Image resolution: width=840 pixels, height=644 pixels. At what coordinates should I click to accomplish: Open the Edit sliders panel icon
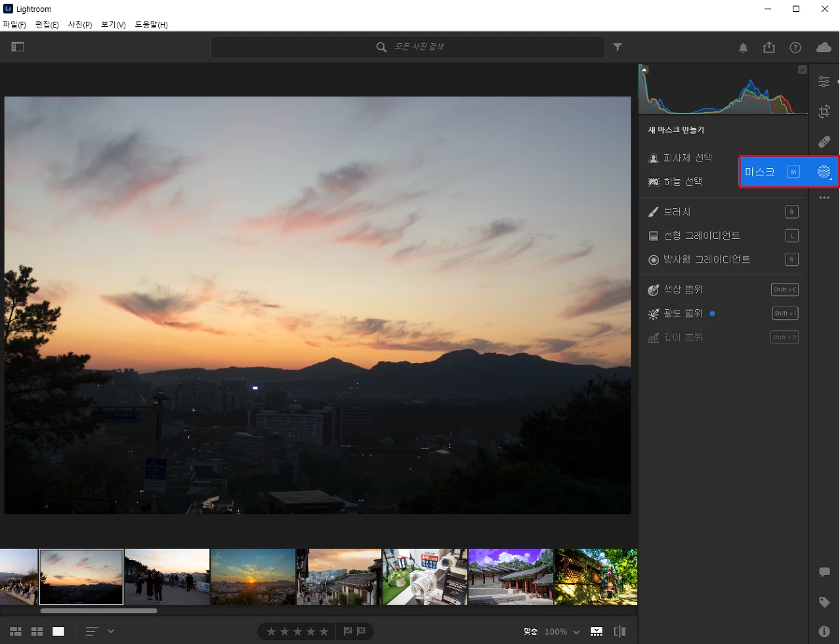(824, 81)
